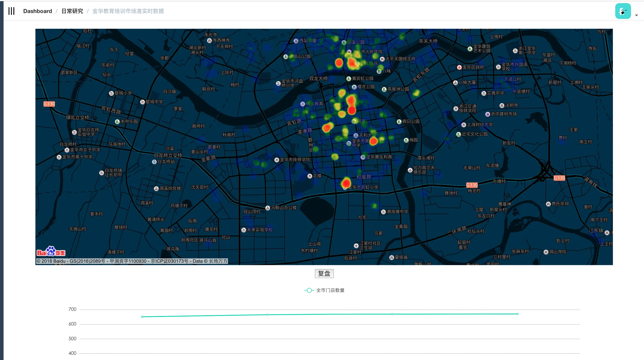
Task: Click the 金华市人民医院 hospital marker
Action: tap(349, 52)
